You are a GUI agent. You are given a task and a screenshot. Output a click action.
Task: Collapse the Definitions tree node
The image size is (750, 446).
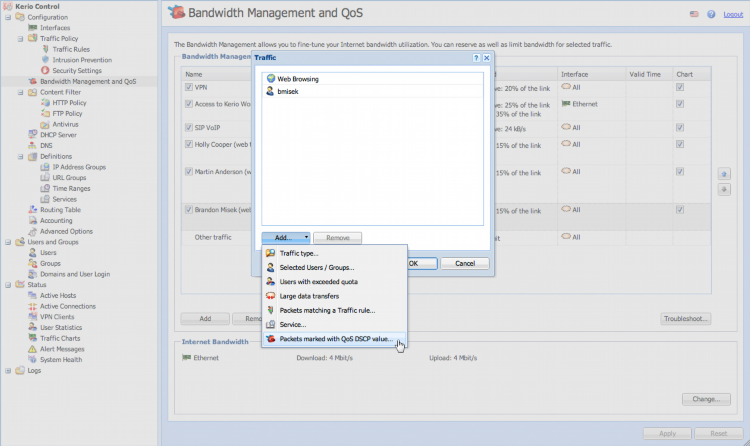point(21,156)
